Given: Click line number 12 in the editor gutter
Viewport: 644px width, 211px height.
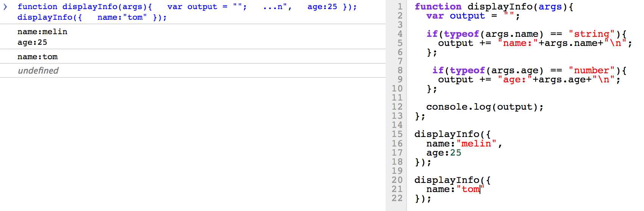Looking at the screenshot, I should tap(397, 107).
